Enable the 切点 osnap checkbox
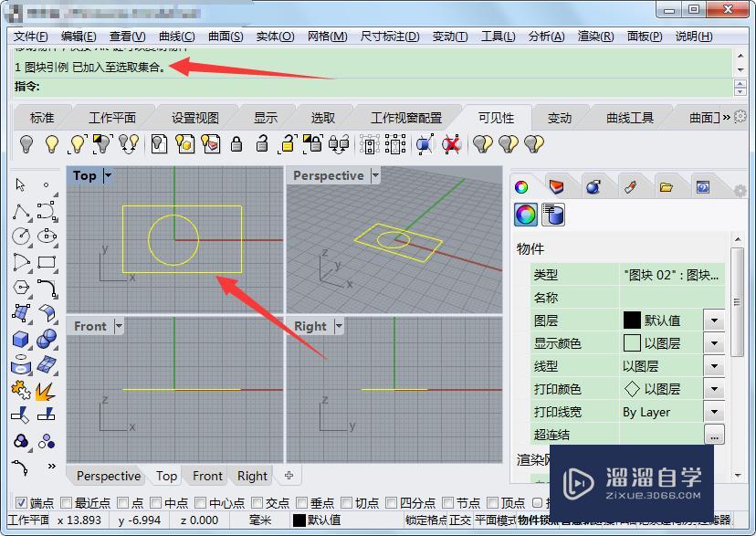The height and width of the screenshot is (536, 756). [x=346, y=503]
